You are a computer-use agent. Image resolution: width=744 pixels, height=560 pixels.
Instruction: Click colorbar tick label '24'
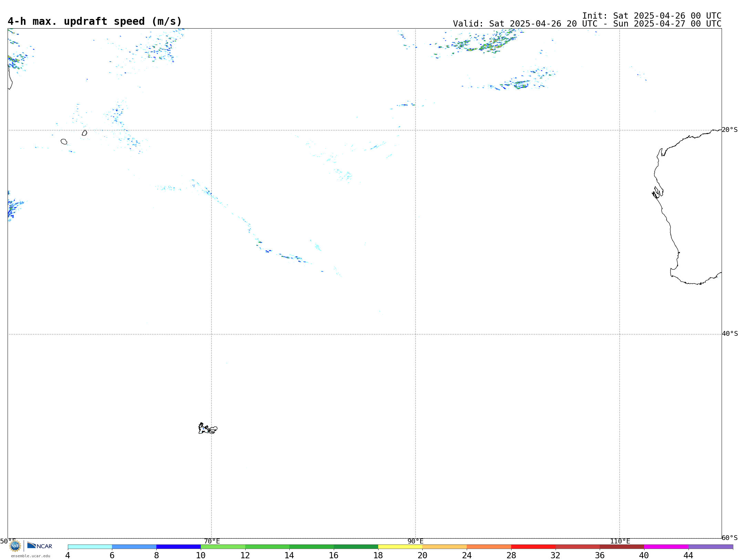coord(467,556)
